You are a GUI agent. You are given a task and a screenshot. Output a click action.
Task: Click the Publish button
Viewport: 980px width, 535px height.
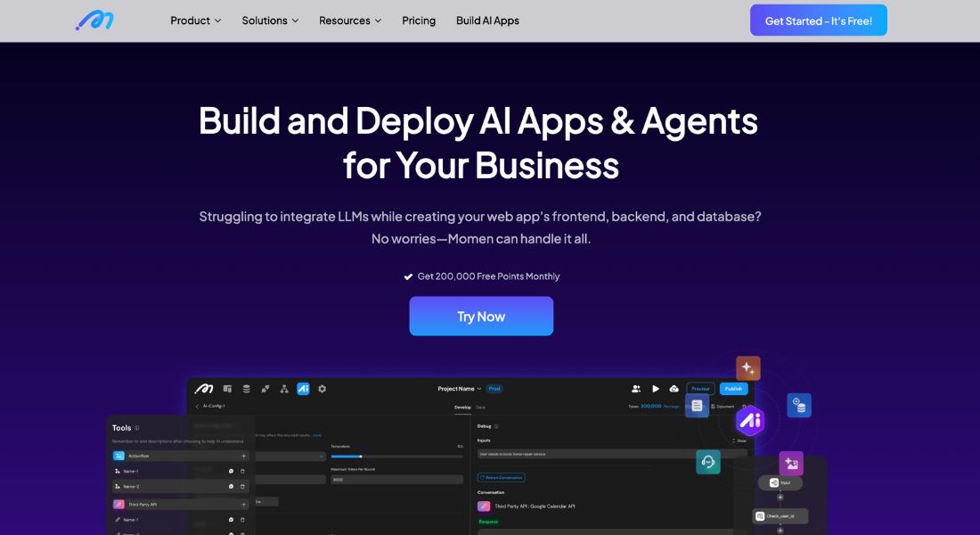coord(733,389)
